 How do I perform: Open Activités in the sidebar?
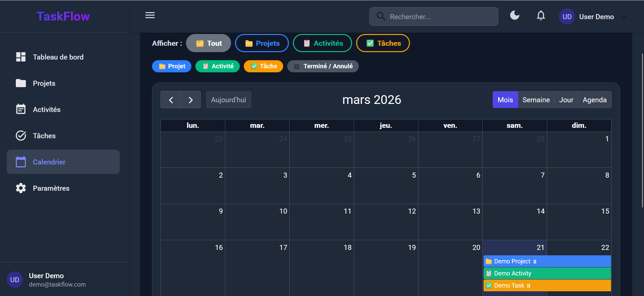pyautogui.click(x=63, y=110)
